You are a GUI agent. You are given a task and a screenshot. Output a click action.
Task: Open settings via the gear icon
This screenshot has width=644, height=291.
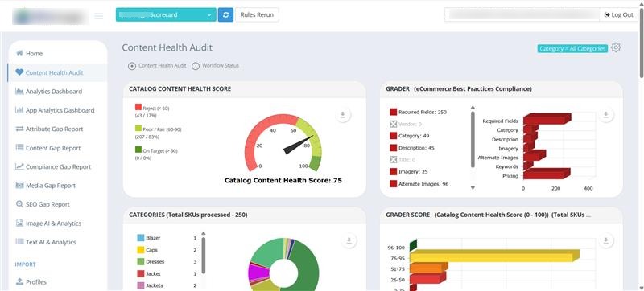[x=616, y=47]
